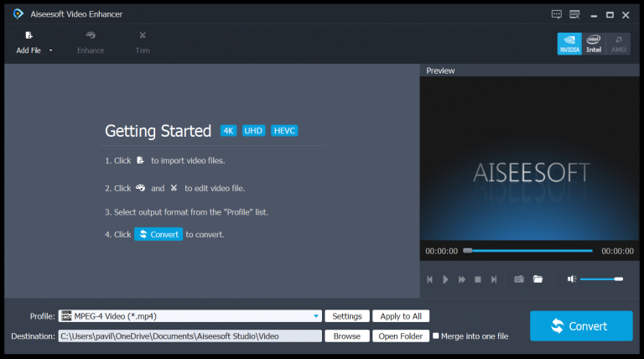The width and height of the screenshot is (644, 359).
Task: Minimize the Video Enhancer window
Action: tap(594, 15)
